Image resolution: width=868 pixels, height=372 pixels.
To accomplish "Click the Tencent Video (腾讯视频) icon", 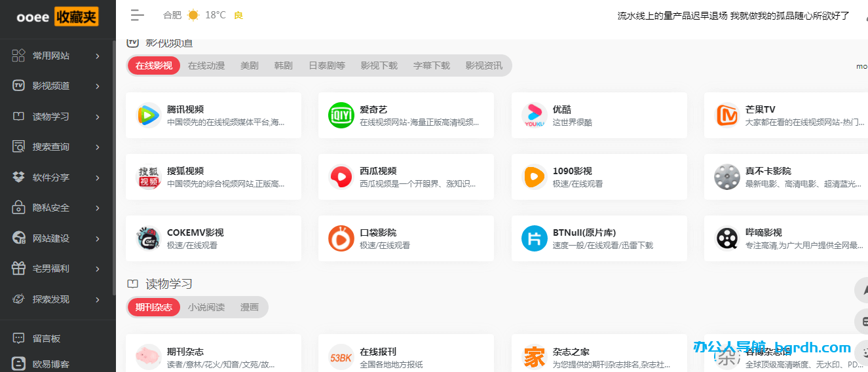I will point(149,115).
